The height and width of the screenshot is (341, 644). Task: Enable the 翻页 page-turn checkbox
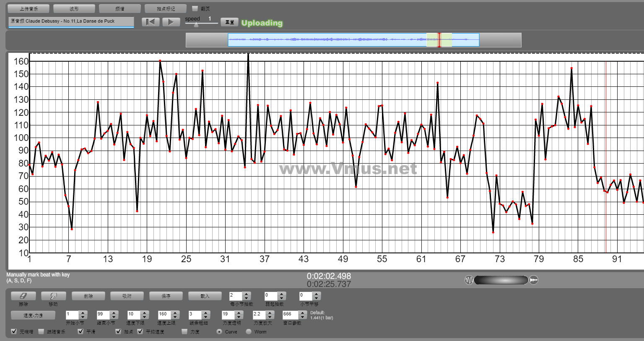[195, 8]
